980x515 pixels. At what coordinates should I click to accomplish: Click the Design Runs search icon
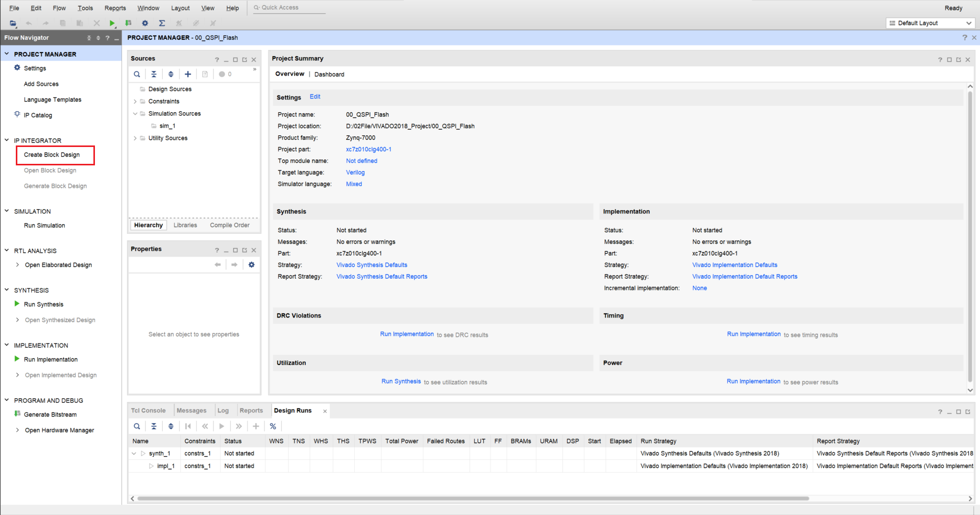coord(137,426)
